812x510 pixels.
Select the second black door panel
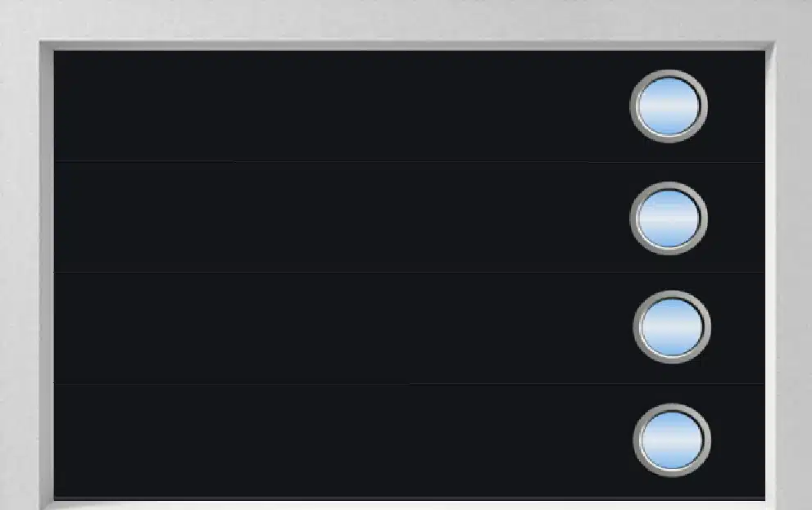click(x=342, y=217)
